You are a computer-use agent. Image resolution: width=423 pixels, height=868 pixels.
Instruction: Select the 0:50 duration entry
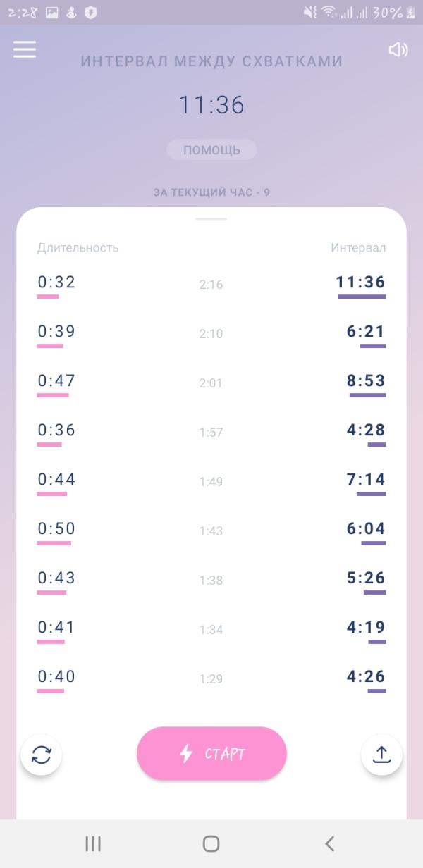click(x=56, y=529)
